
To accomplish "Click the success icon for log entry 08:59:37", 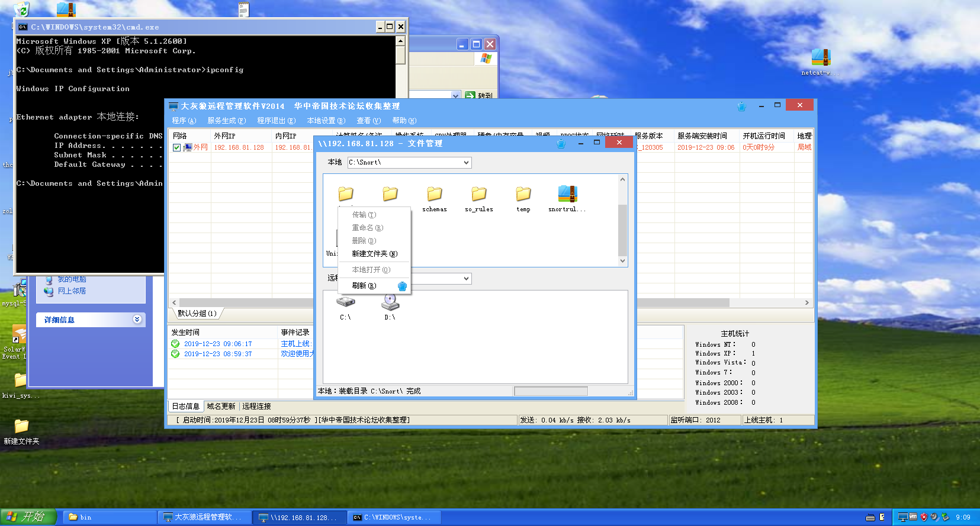I will pyautogui.click(x=175, y=354).
